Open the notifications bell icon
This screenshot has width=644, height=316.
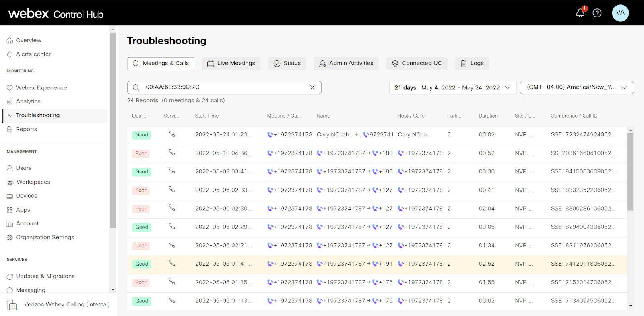coord(580,13)
